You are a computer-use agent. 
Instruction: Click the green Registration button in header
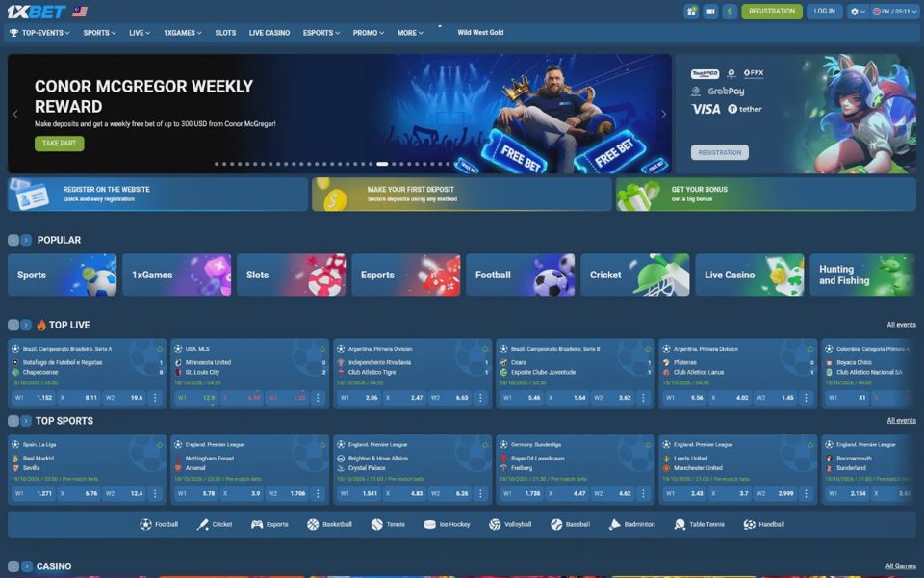771,12
